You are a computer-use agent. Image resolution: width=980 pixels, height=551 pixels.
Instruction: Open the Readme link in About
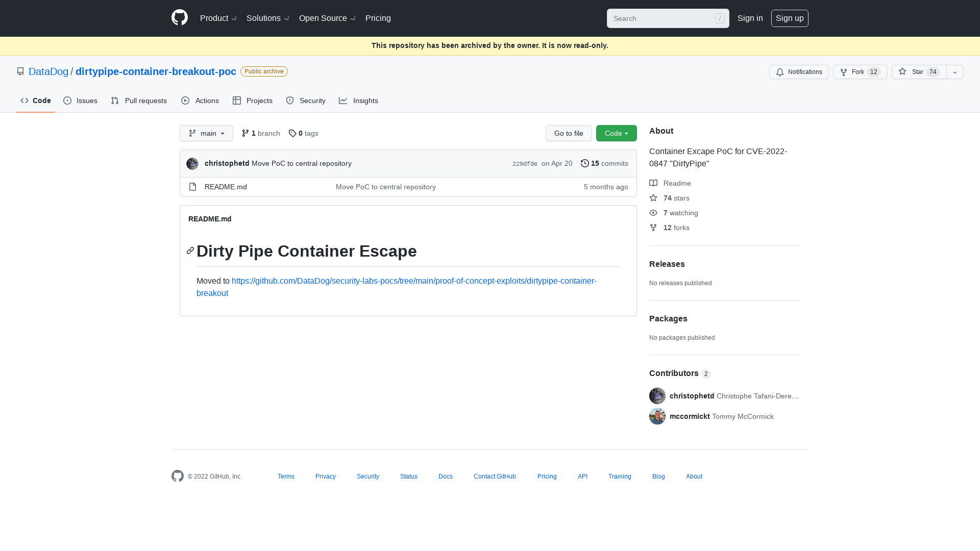[670, 183]
